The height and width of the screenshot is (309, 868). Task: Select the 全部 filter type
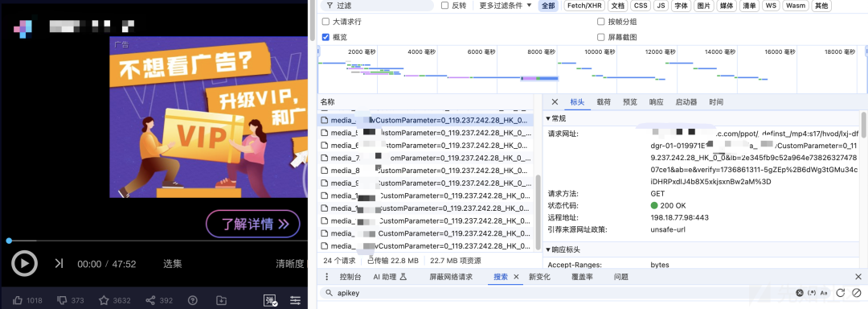click(x=547, y=6)
